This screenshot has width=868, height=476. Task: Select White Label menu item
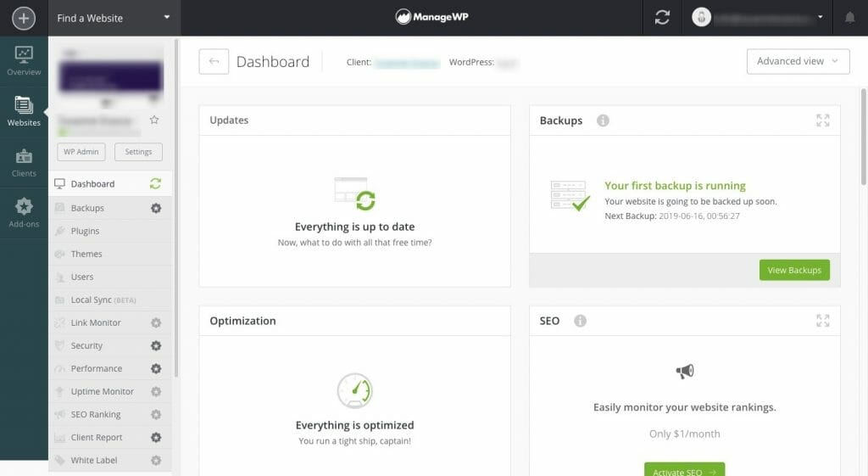pos(110,460)
